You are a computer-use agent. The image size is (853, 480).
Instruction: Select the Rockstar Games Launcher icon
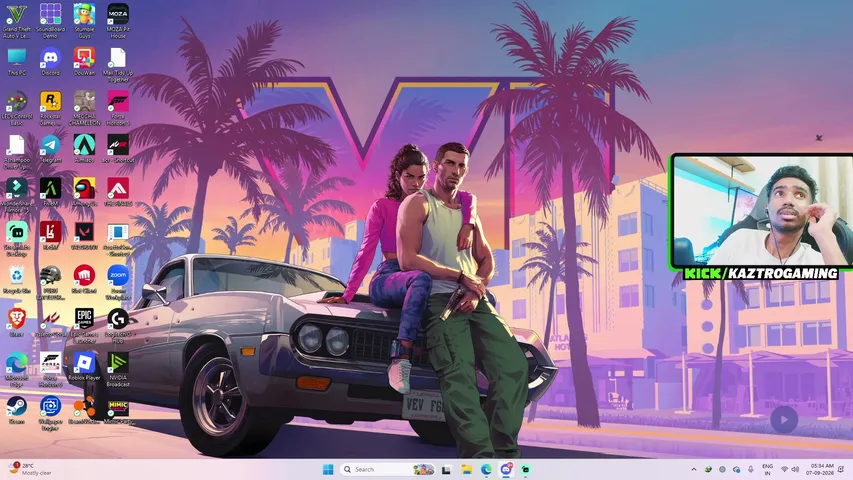(x=50, y=108)
